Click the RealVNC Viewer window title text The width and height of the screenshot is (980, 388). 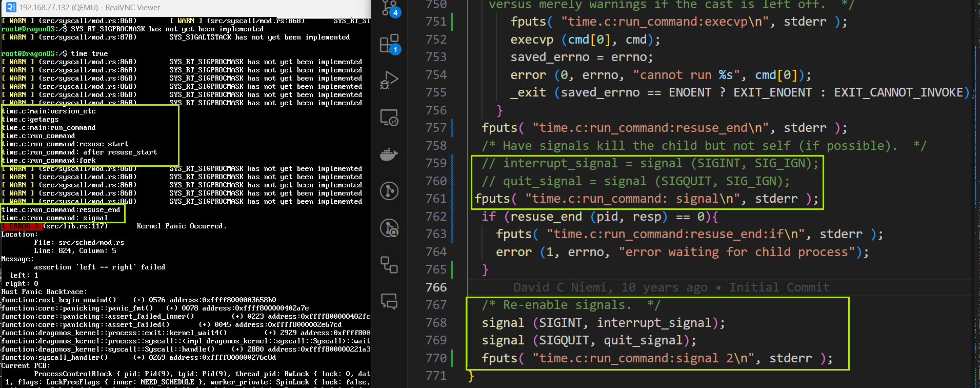(89, 8)
